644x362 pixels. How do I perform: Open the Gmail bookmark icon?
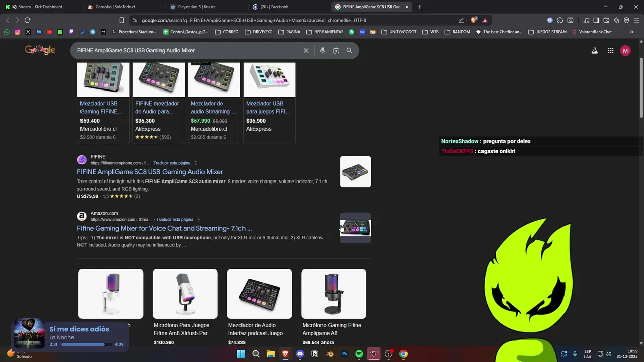tap(103, 32)
